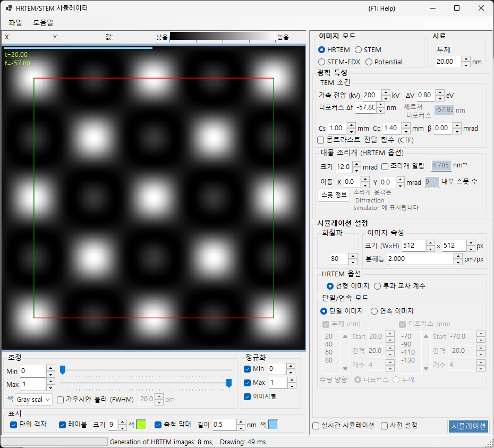The height and width of the screenshot is (448, 494).
Task: Click the 두께 thickness input field
Action: (x=448, y=62)
